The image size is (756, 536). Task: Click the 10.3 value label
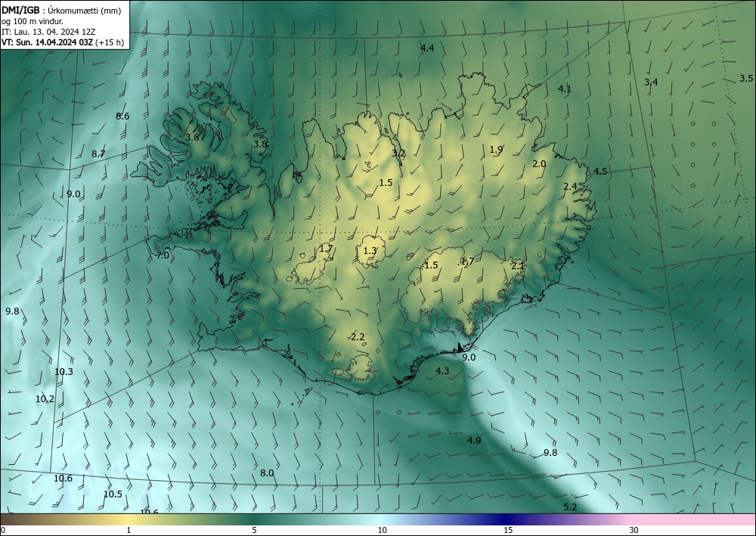point(64,372)
